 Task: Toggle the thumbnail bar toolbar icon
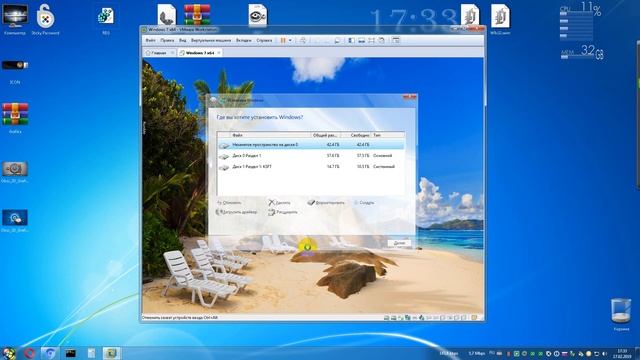[x=361, y=40]
